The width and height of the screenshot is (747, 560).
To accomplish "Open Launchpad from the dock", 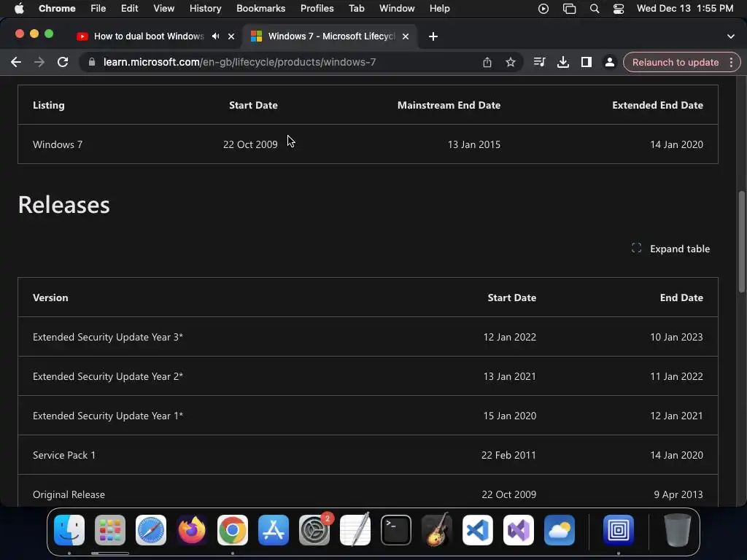I will click(110, 529).
